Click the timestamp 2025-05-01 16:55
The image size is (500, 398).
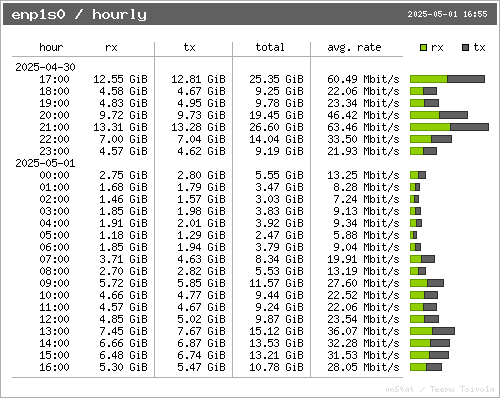click(447, 14)
